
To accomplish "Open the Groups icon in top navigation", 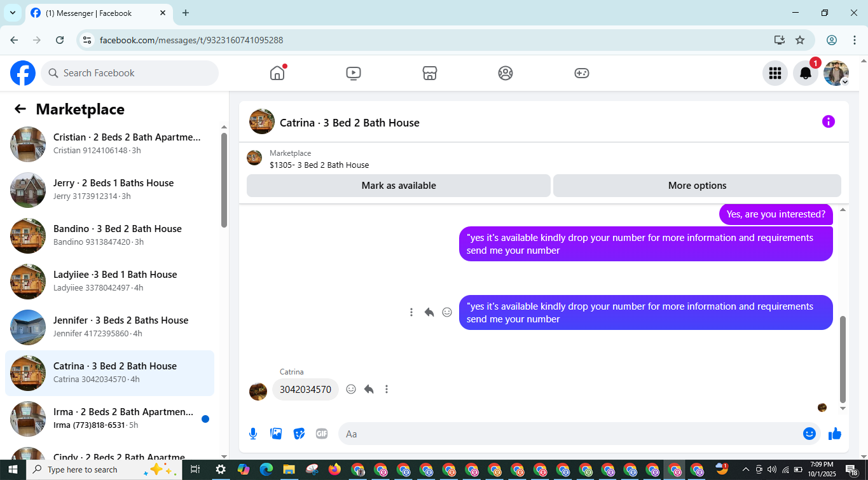I will pos(506,73).
